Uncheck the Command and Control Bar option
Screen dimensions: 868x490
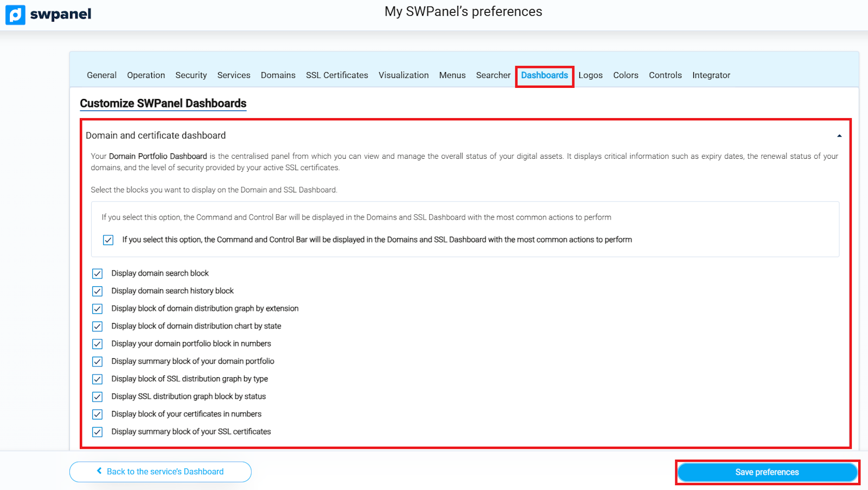click(x=108, y=240)
